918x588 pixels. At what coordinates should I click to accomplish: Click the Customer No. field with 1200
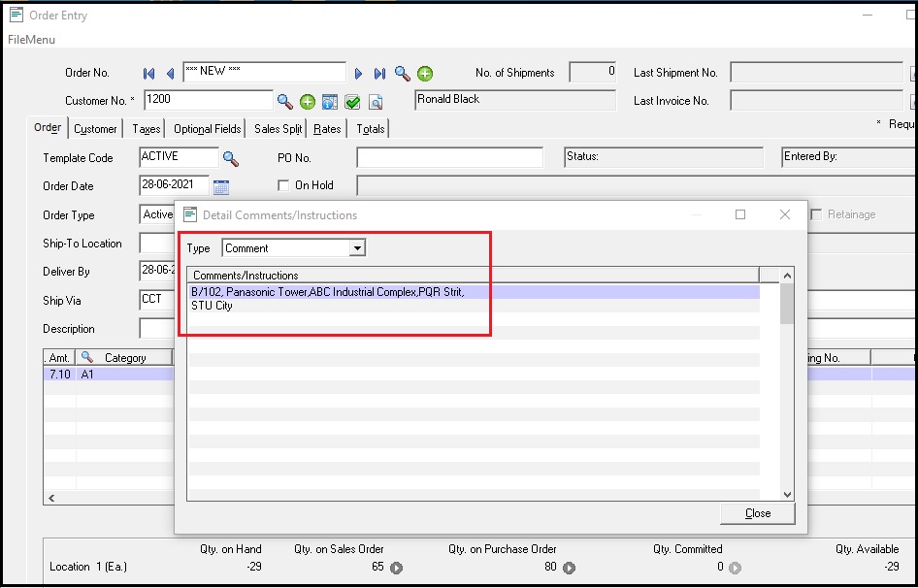pyautogui.click(x=209, y=100)
